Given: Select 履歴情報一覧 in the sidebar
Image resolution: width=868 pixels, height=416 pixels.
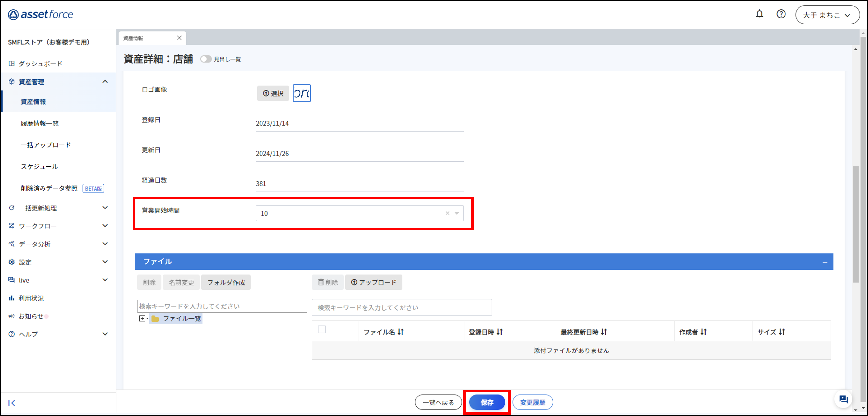Looking at the screenshot, I should coord(39,123).
